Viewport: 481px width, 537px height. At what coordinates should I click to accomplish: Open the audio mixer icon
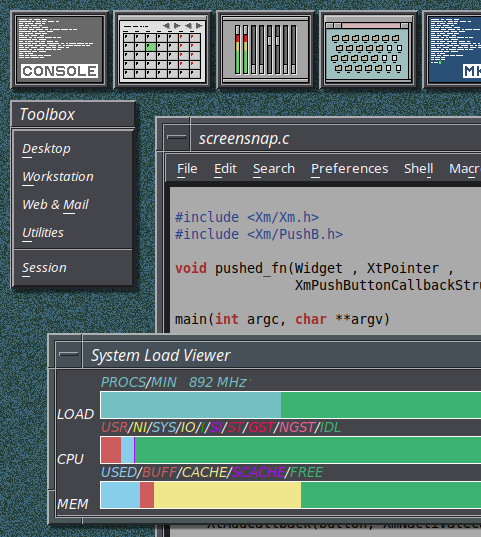click(265, 49)
